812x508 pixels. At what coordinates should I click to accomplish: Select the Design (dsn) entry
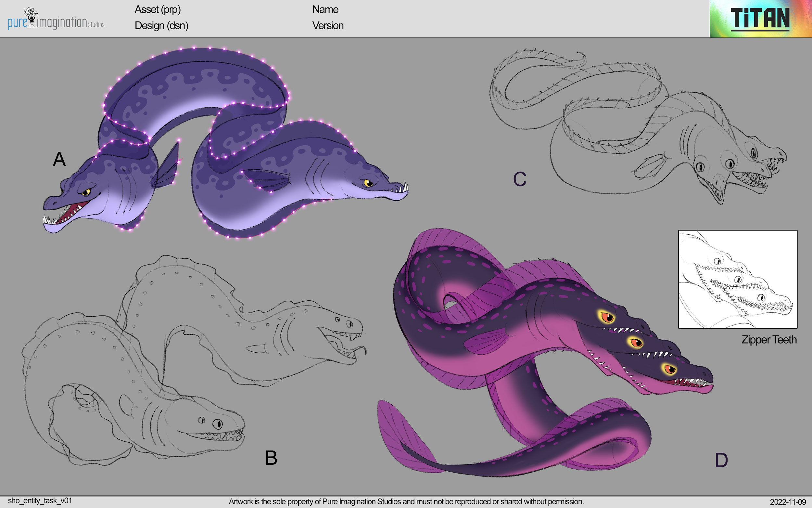coord(161,26)
